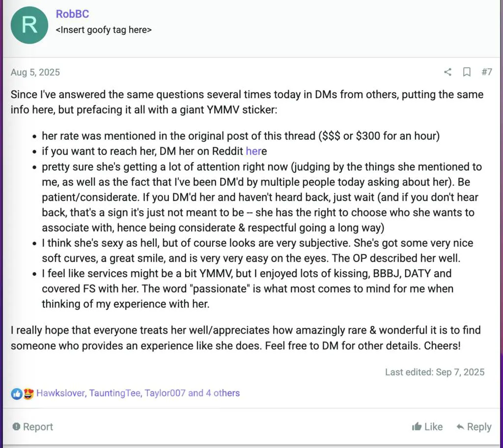The width and height of the screenshot is (503, 448).
Task: Click the blue thumbs-up reaction icon
Action: click(17, 394)
